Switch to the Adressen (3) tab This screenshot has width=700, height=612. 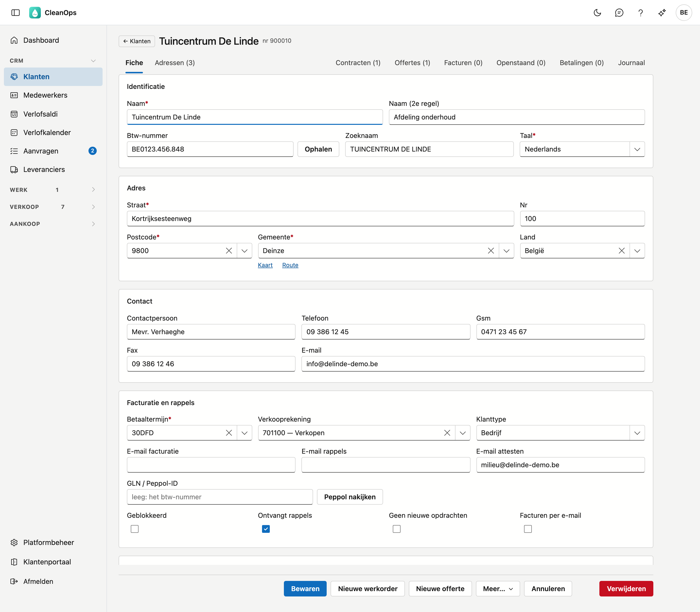coord(175,63)
